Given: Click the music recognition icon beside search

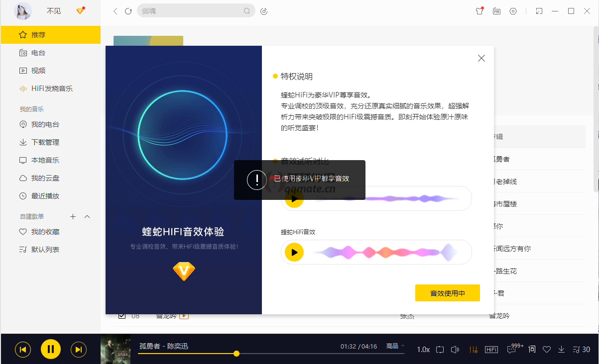Looking at the screenshot, I should [x=264, y=11].
